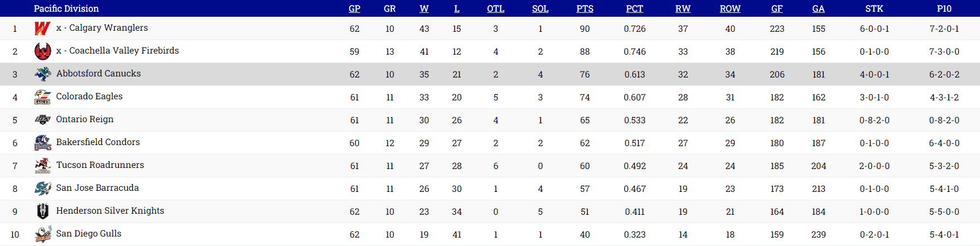Click the Colorado Eagles team logo
Screen dimensions: 980x246
[x=42, y=97]
